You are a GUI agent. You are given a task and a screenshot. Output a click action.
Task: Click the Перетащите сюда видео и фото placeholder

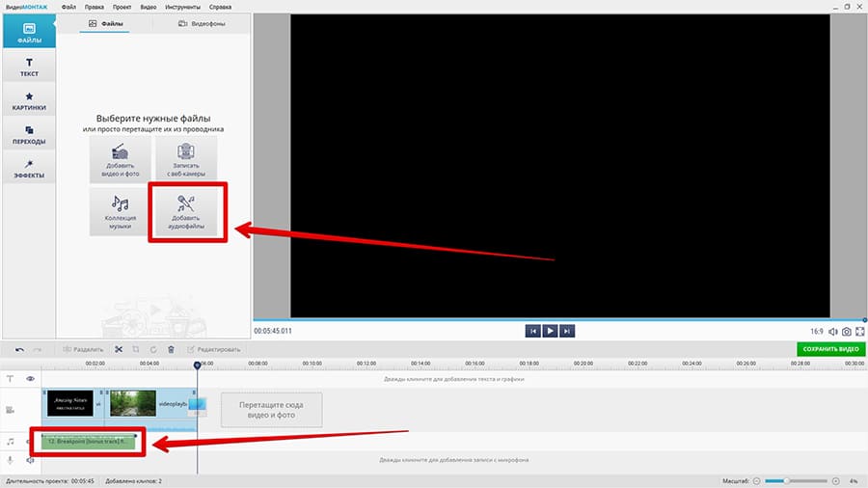tap(271, 410)
